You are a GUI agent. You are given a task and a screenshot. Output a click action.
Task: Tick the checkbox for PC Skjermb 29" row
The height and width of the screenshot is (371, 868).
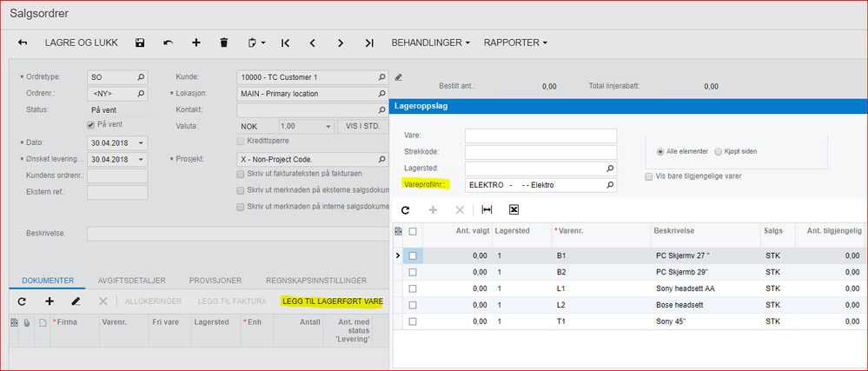pos(414,272)
